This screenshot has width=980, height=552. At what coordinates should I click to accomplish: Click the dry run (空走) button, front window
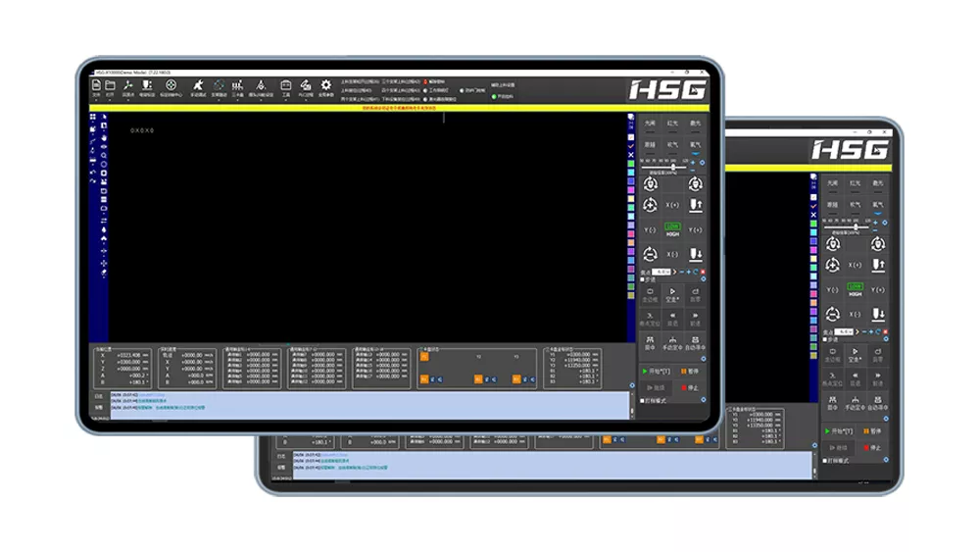pyautogui.click(x=672, y=295)
